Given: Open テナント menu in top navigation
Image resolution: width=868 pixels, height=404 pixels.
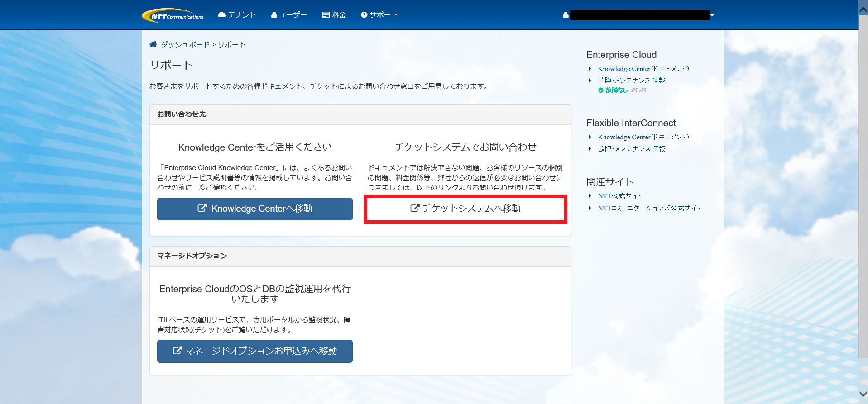Looking at the screenshot, I should [237, 15].
